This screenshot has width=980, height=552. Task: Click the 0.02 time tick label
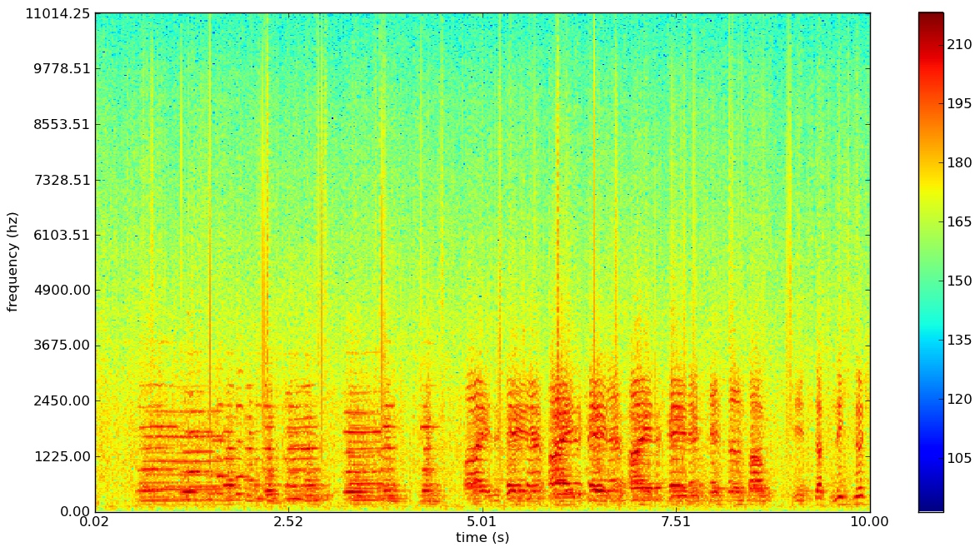95,521
